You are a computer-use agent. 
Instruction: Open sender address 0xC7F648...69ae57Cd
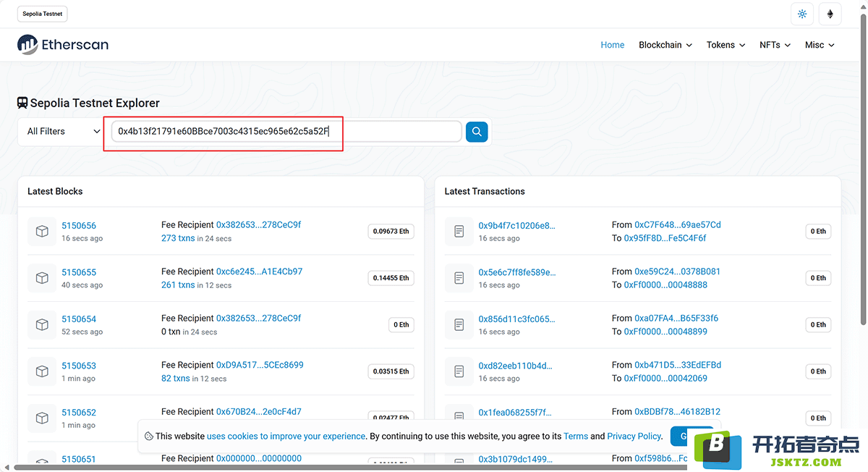tap(678, 225)
